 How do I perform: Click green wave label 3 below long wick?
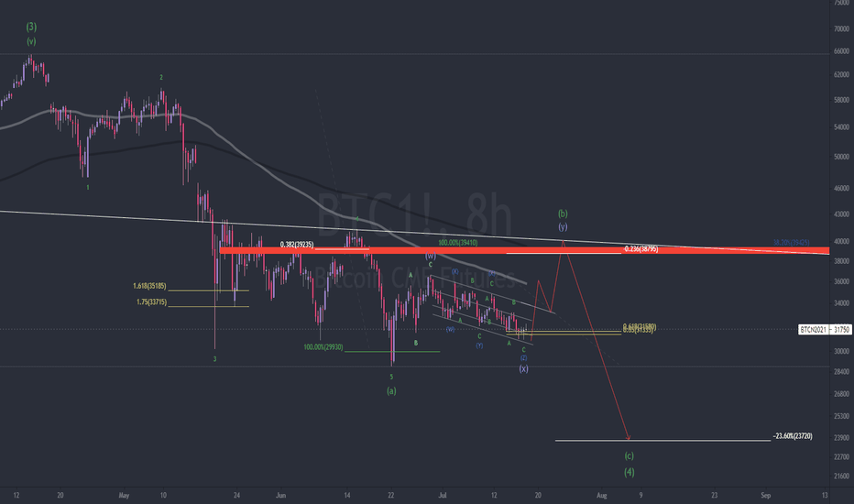[x=214, y=359]
